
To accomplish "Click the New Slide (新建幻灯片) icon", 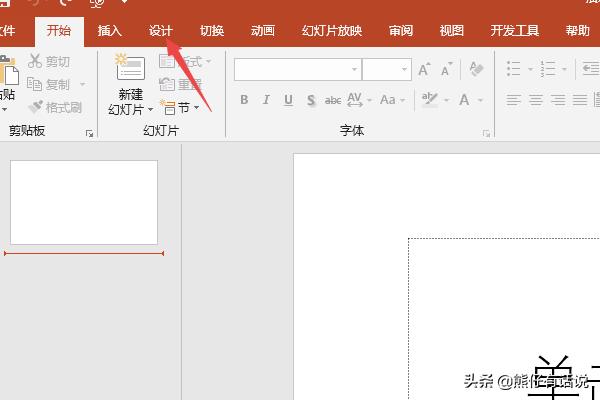I will 130,68.
